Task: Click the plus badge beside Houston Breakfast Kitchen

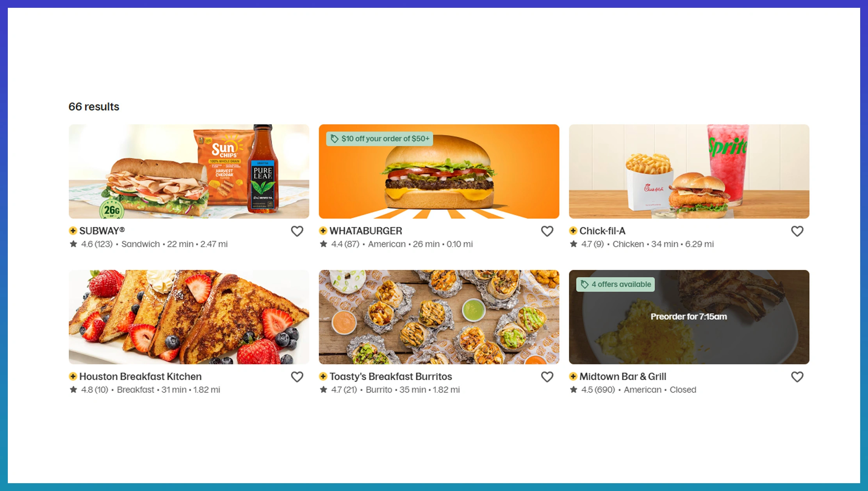Action: pyautogui.click(x=73, y=376)
